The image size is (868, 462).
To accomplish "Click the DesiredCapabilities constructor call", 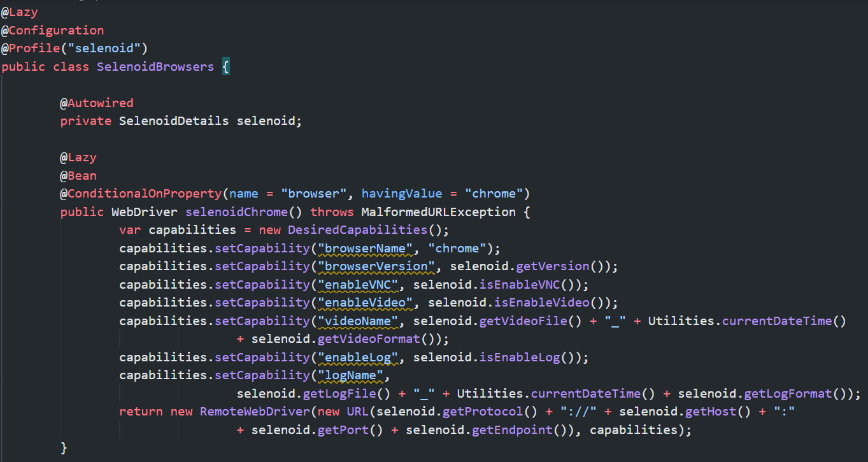I will [357, 230].
